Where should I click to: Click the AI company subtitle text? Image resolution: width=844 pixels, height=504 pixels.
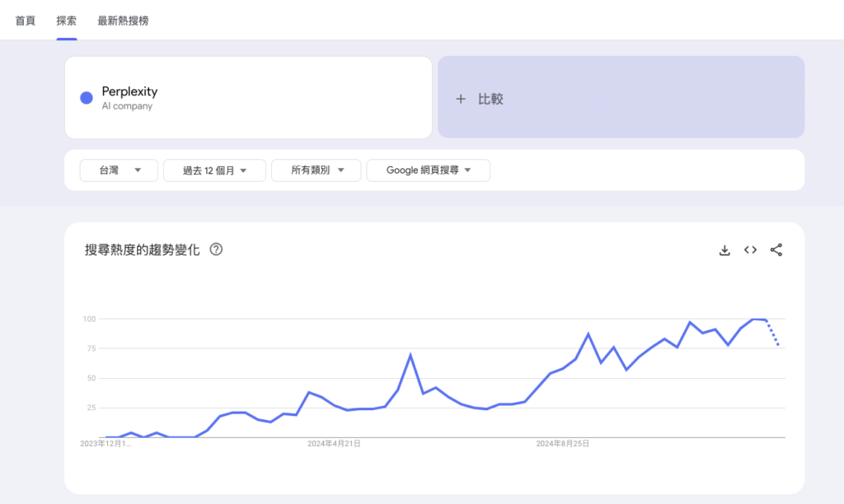[x=127, y=106]
